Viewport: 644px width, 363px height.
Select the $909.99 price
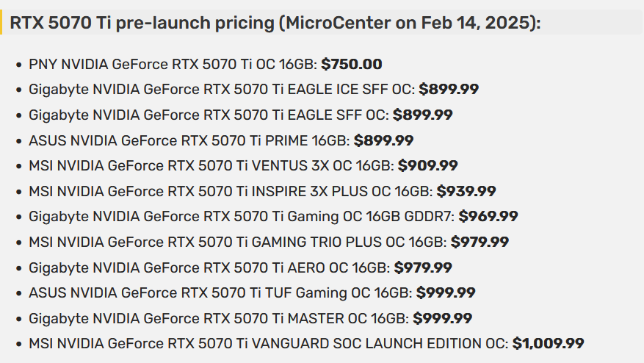click(x=428, y=166)
